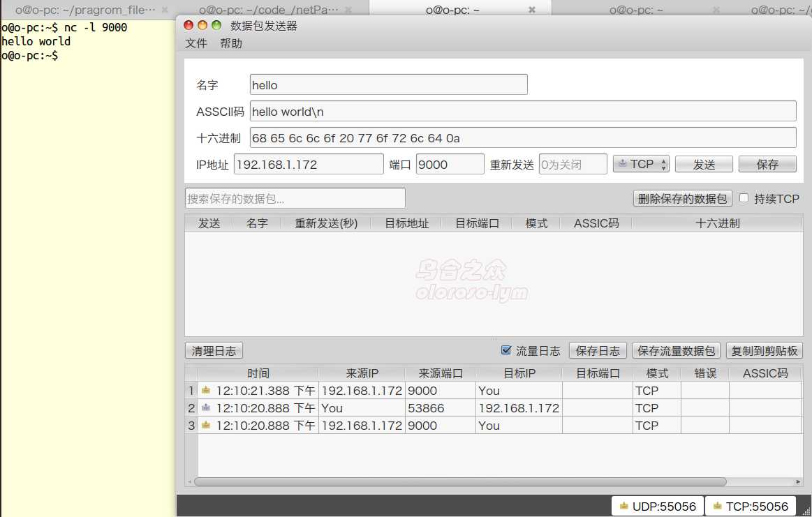This screenshot has width=812, height=517.
Task: Click the UDP:55056 status indicator
Action: tap(658, 506)
